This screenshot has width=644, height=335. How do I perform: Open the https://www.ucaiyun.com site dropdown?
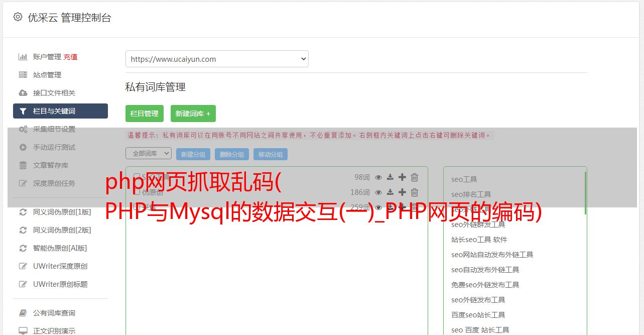217,59
